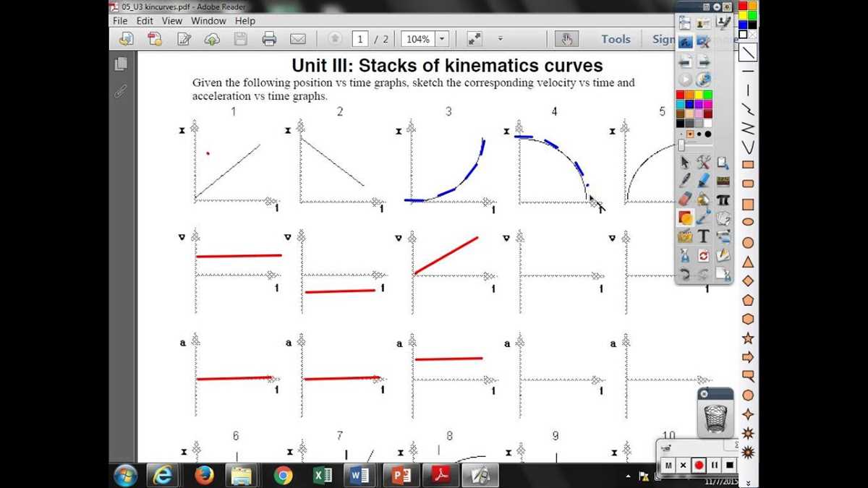Viewport: 868px width, 488px height.
Task: Select the largest pen size dot
Action: 708,134
